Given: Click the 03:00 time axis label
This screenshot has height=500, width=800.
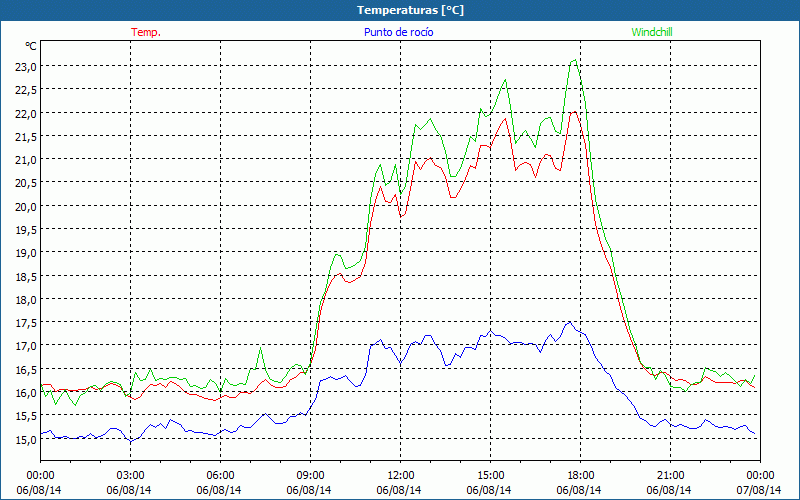Looking at the screenshot, I should (131, 476).
